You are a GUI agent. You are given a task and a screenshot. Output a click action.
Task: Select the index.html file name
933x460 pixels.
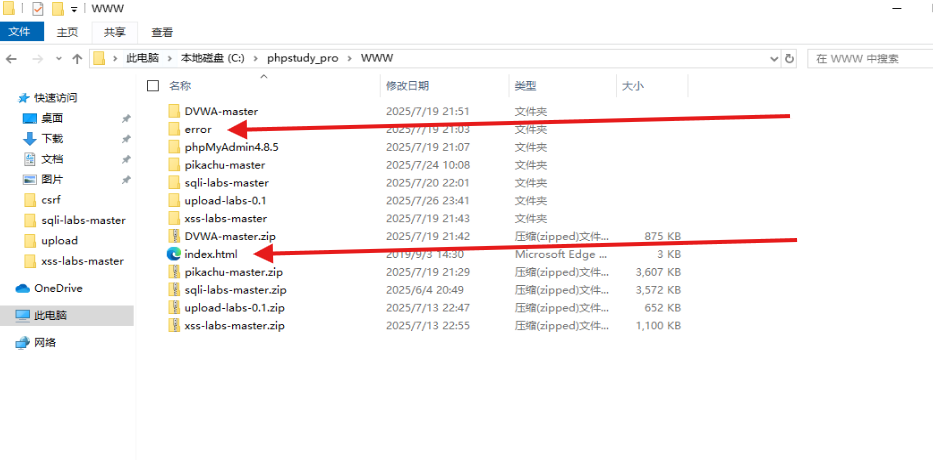tap(211, 254)
